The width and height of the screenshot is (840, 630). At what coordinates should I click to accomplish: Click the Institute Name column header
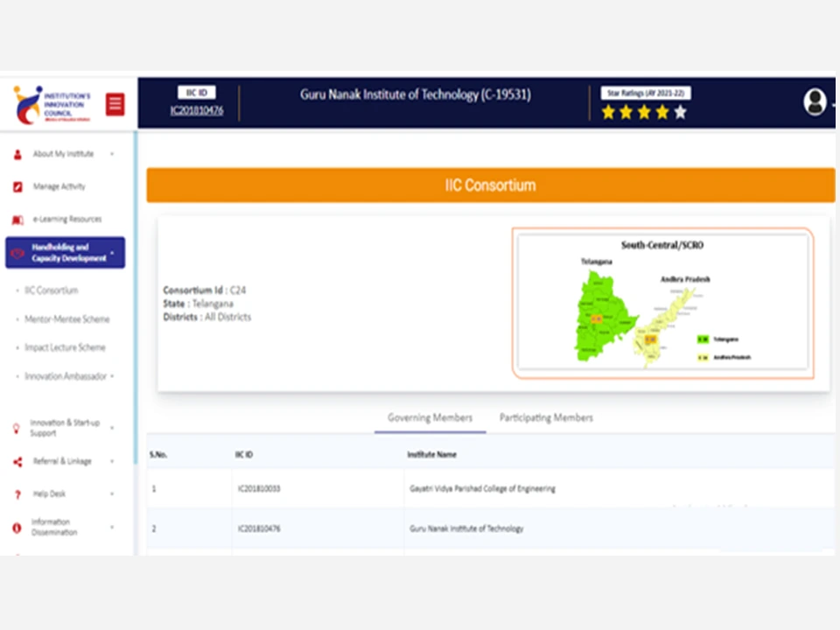coord(431,455)
